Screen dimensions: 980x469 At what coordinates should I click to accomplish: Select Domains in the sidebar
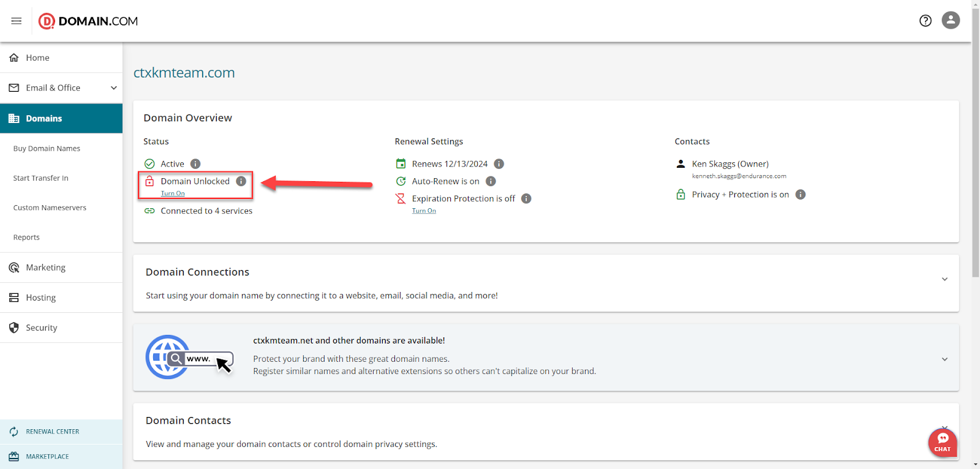[x=61, y=118]
